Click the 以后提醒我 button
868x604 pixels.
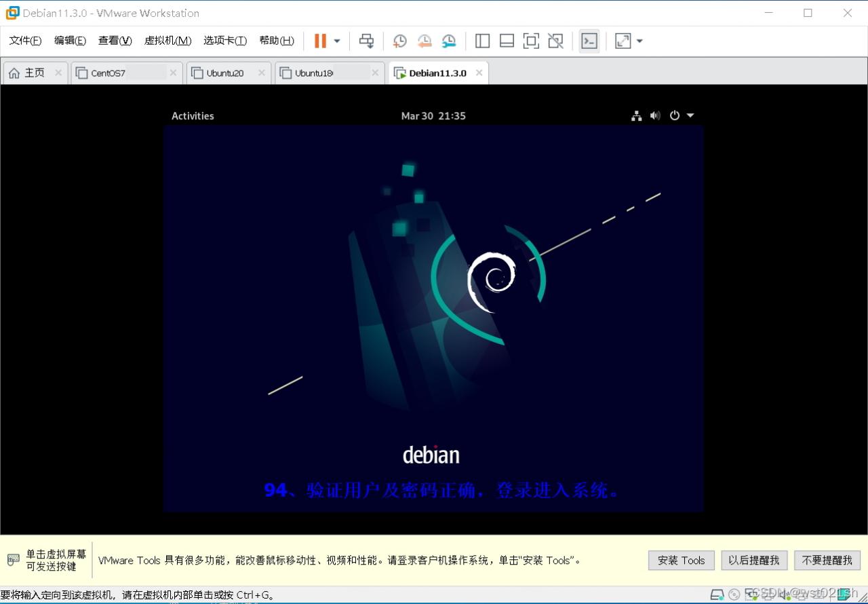(754, 561)
